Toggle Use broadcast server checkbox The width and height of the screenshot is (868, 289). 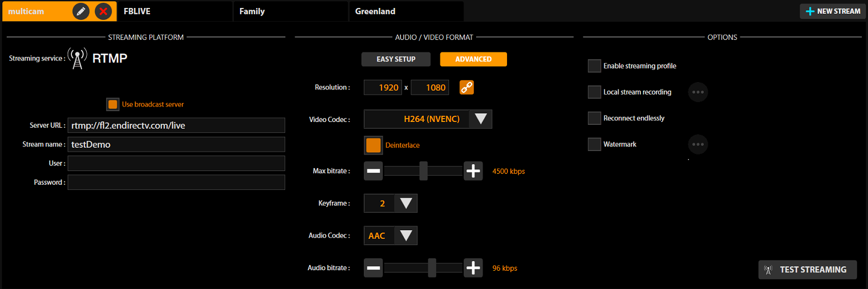[113, 104]
